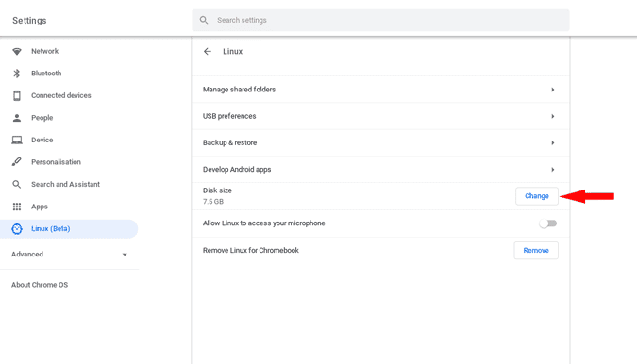This screenshot has width=637, height=364.
Task: Click the People person icon
Action: (17, 118)
